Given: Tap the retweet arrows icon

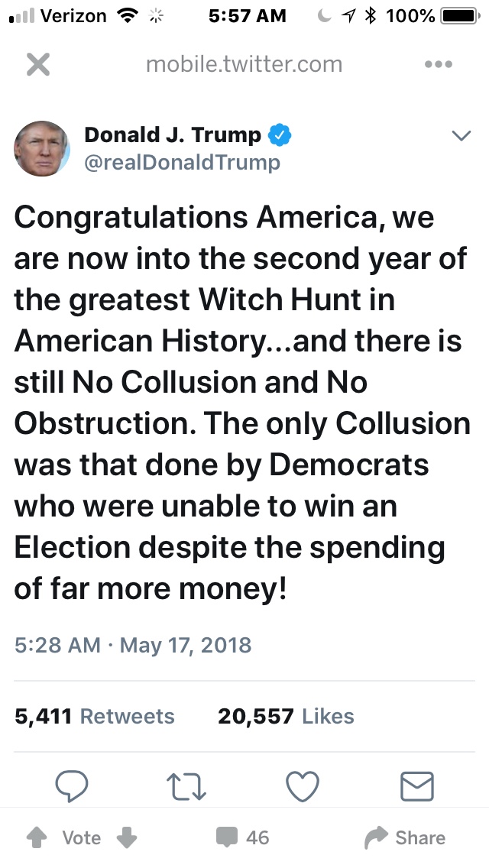Looking at the screenshot, I should click(187, 785).
